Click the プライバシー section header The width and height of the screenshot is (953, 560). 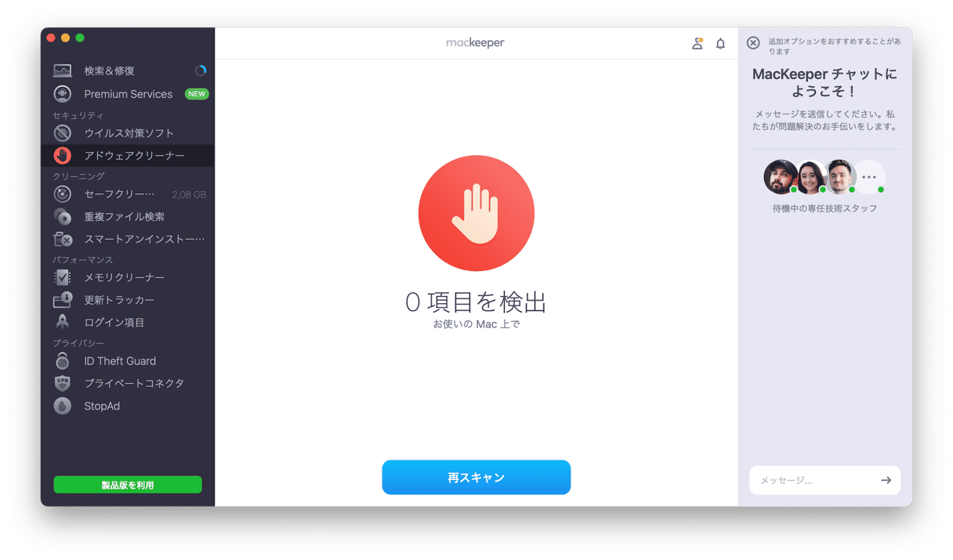(78, 343)
